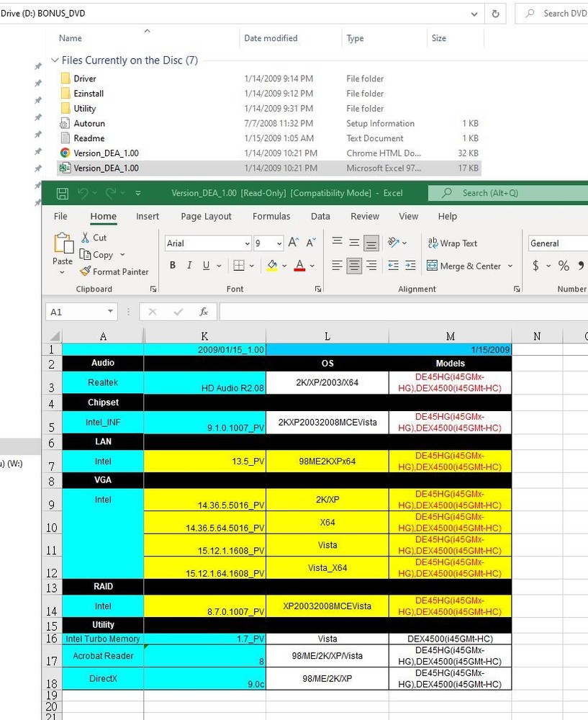
Task: Toggle Italic formatting
Action: click(189, 266)
